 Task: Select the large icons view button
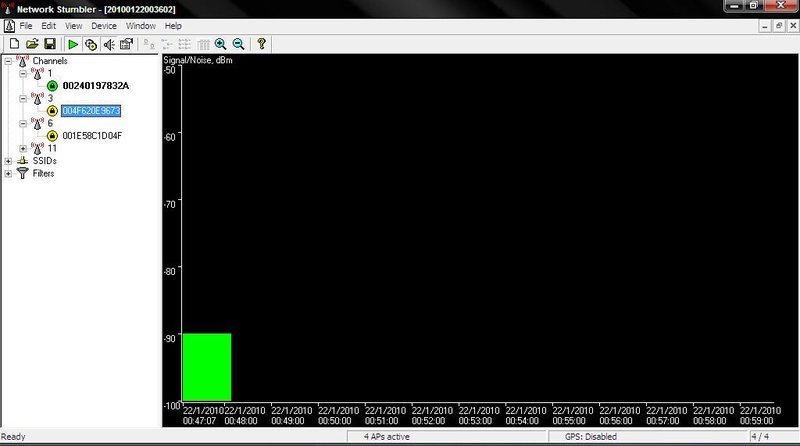148,44
